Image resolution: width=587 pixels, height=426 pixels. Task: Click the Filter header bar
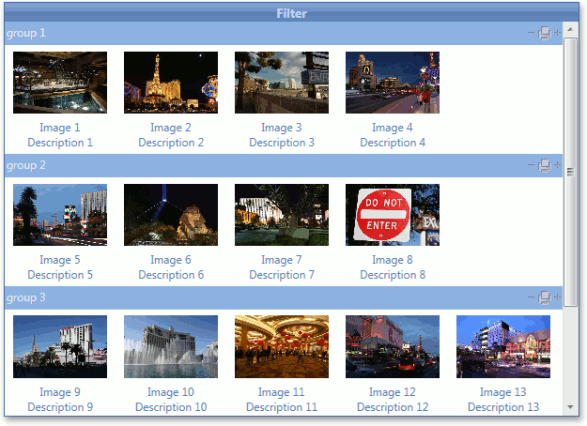[x=292, y=13]
